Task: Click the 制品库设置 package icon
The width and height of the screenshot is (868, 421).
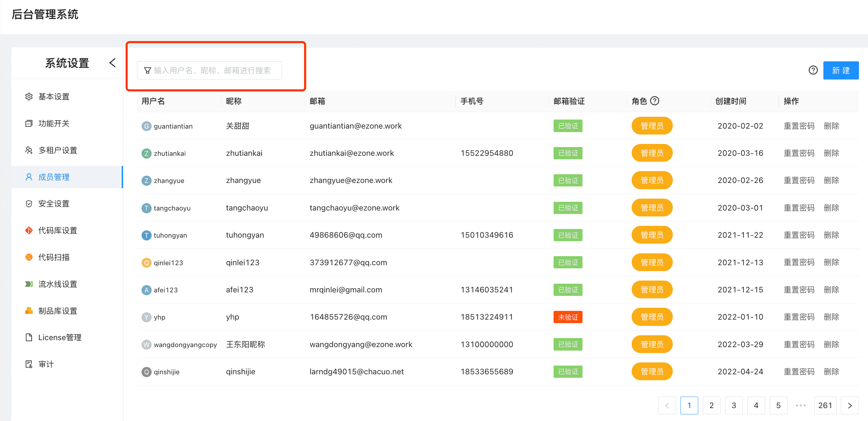Action: tap(29, 311)
